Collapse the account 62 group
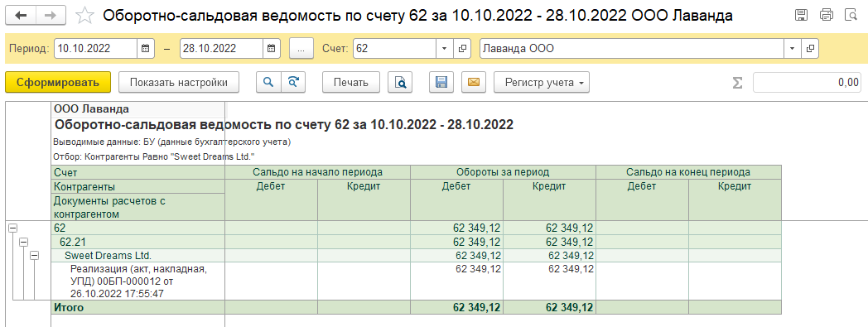Viewport: 868px width, 327px height. 13,228
